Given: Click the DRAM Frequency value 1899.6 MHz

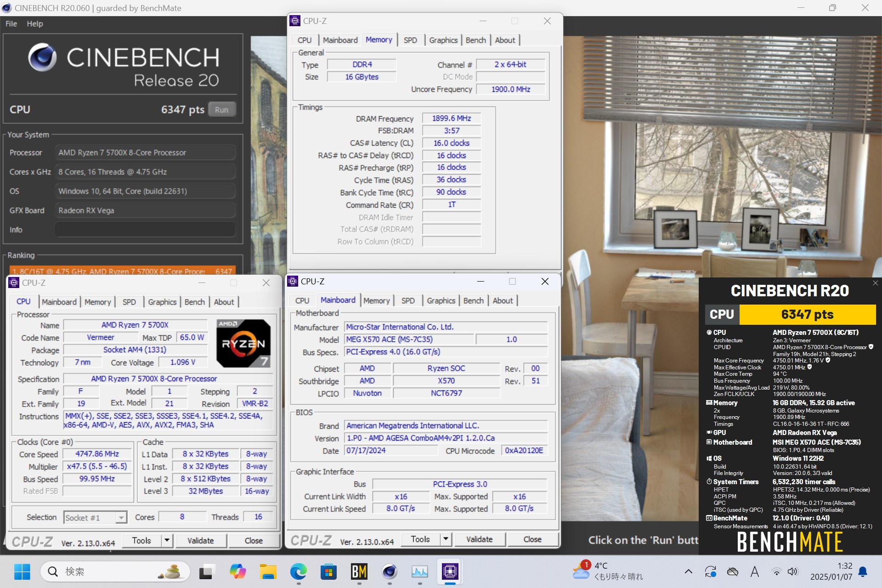Looking at the screenshot, I should [x=452, y=119].
